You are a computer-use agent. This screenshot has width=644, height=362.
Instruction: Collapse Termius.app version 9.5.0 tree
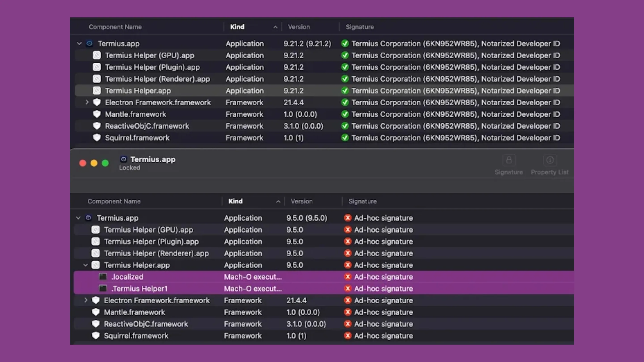pos(78,218)
